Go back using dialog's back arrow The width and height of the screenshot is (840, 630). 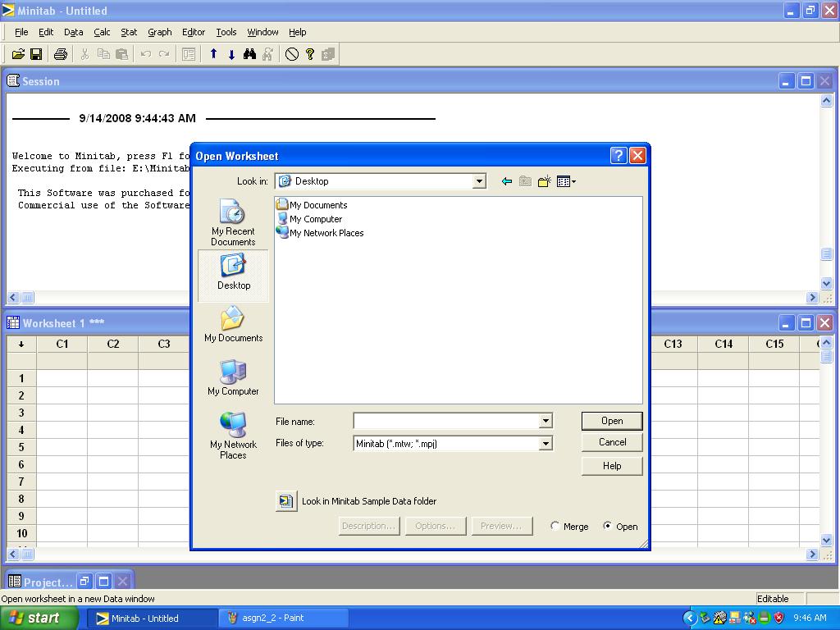click(506, 181)
